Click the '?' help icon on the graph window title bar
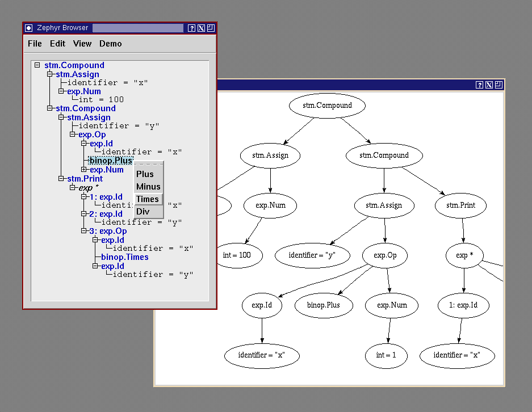The height and width of the screenshot is (412, 532). (x=480, y=85)
